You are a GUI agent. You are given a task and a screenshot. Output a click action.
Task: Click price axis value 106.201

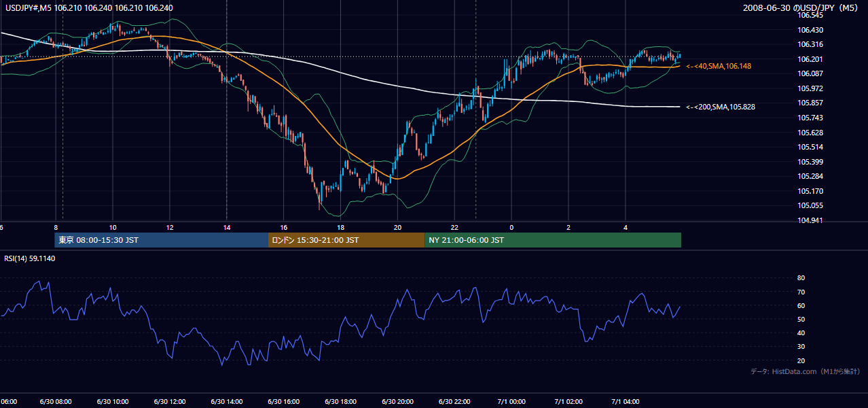pos(810,59)
